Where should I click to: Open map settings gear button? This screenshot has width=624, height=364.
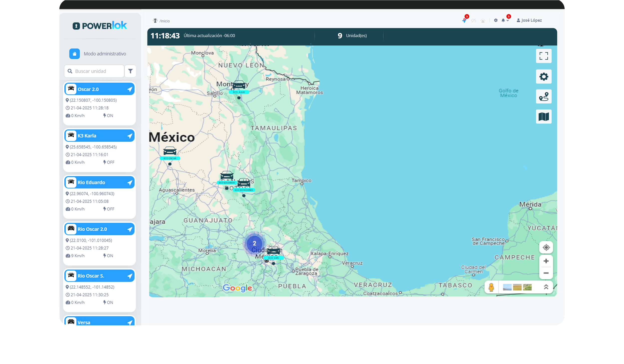click(x=543, y=76)
